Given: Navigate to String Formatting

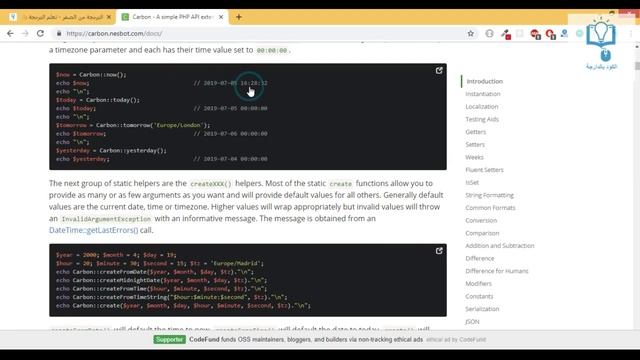Looking at the screenshot, I should tap(489, 195).
